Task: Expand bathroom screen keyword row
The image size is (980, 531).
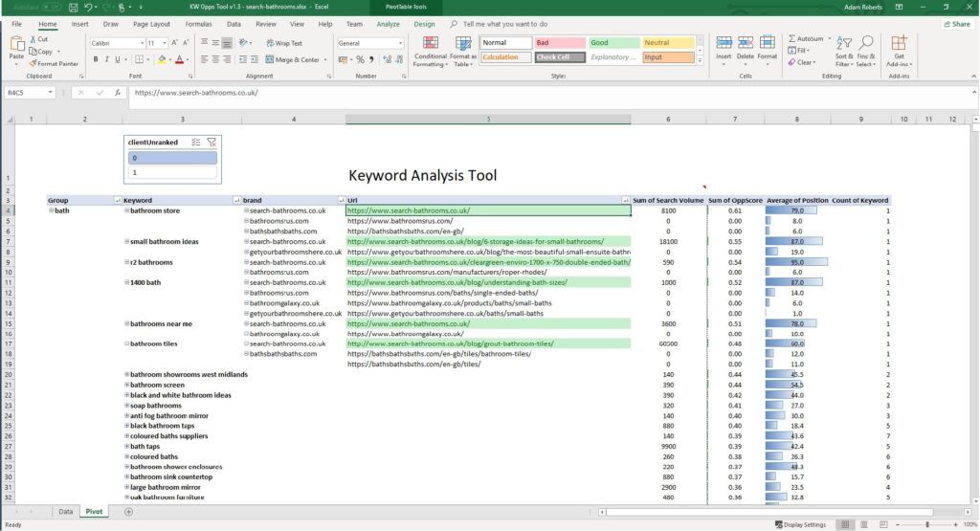Action: coord(127,385)
